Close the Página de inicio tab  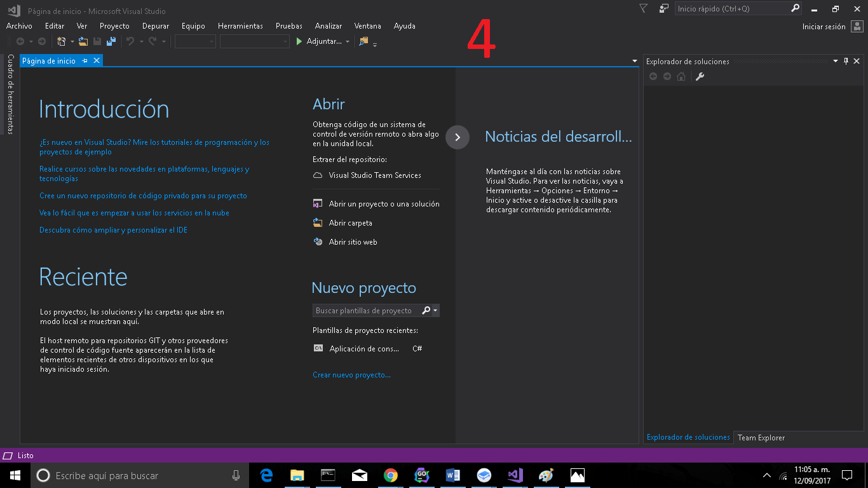click(x=97, y=60)
